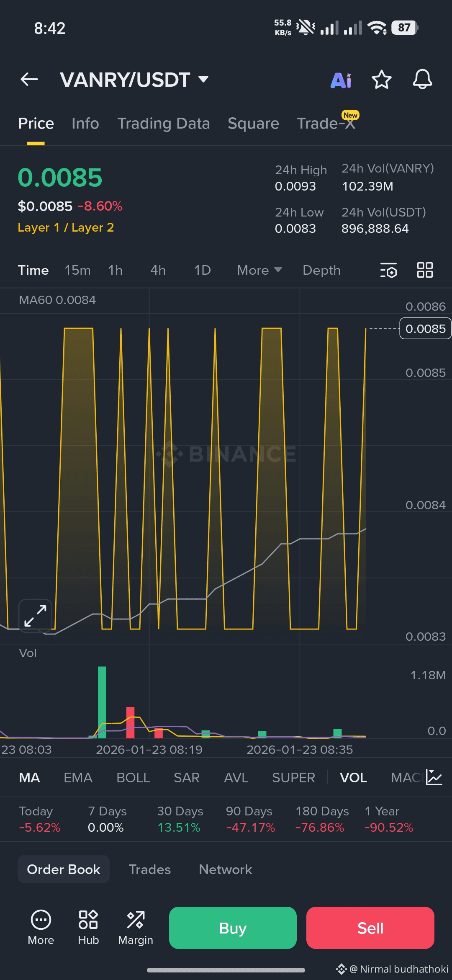Tap the tallest green volume bar

102,702
